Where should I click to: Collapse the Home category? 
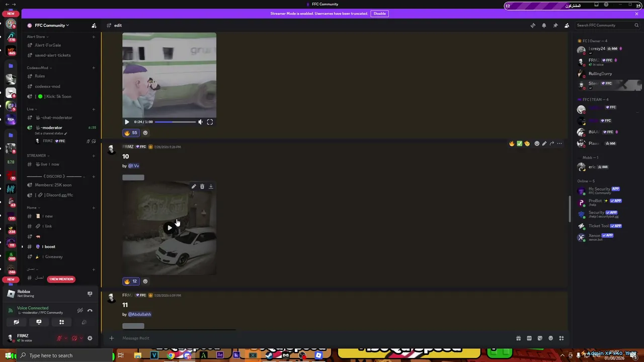pyautogui.click(x=33, y=208)
